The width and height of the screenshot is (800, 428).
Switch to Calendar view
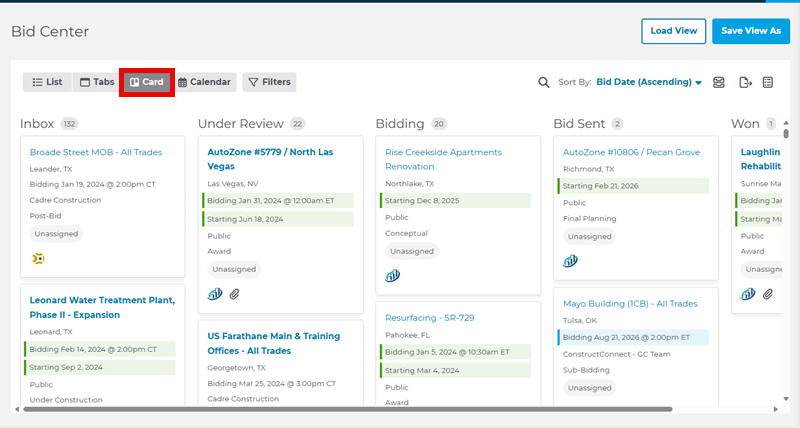[204, 82]
